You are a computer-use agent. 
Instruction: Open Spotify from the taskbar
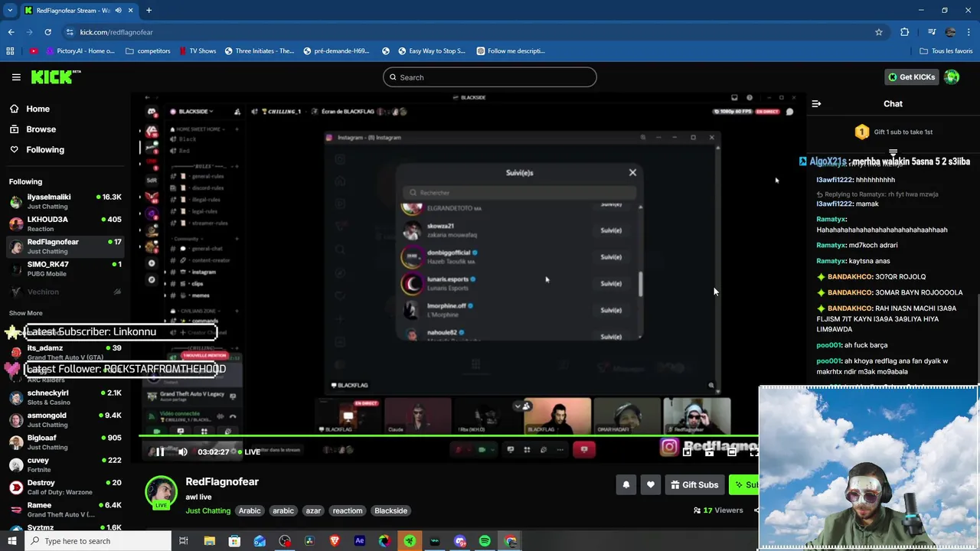(x=485, y=541)
